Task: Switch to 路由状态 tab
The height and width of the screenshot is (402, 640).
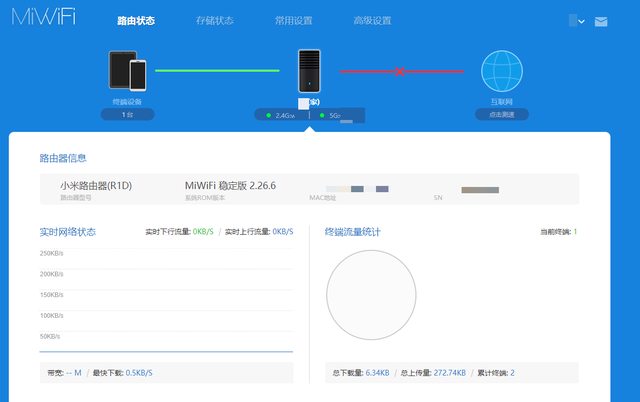Action: 136,21
